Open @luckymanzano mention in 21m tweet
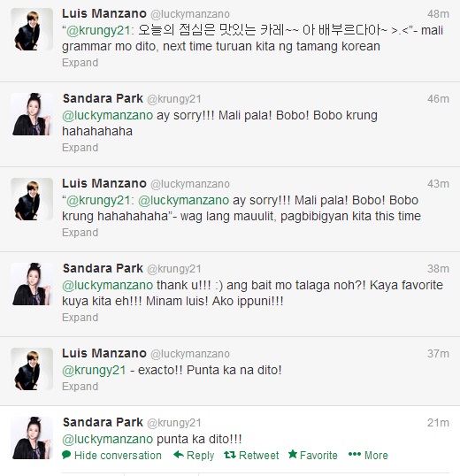460x476 pixels. [107, 439]
